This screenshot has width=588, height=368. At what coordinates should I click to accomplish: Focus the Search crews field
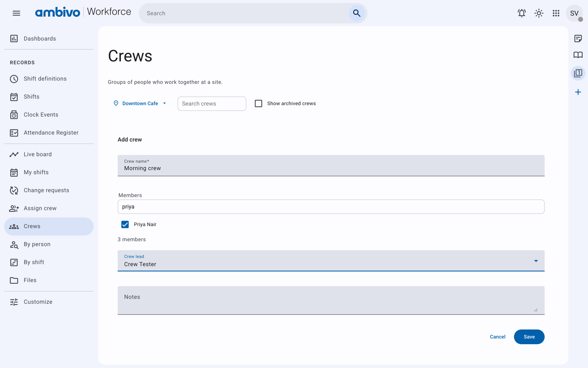pos(212,103)
